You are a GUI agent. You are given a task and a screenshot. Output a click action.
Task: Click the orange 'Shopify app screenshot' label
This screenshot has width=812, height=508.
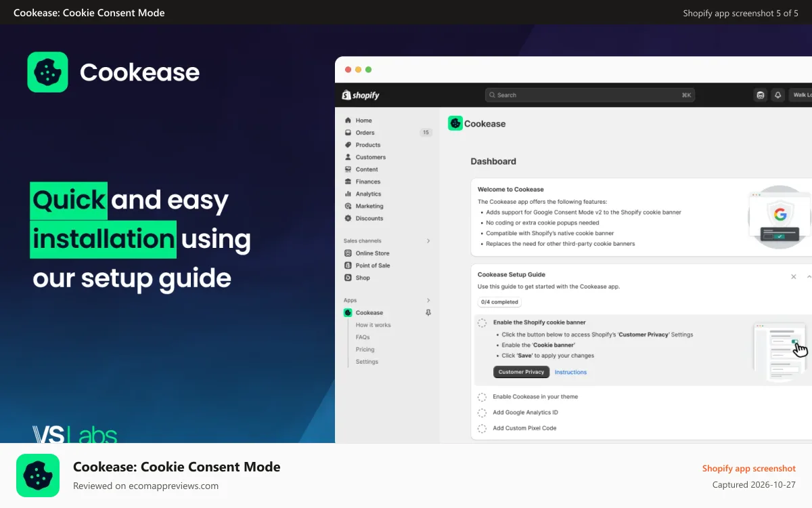749,469
